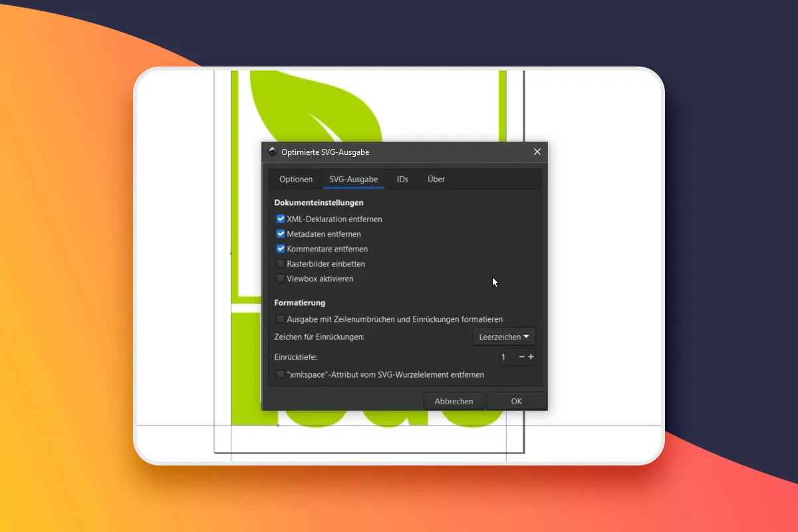Enable Rasterbilder einbetten checkbox
This screenshot has height=532, width=798.
point(281,264)
